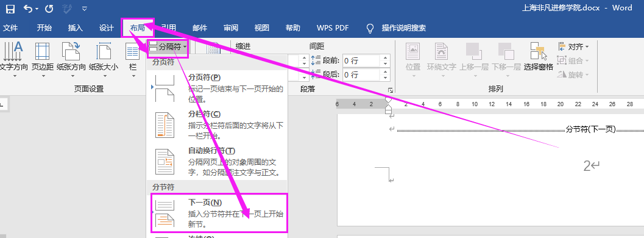Click the 页面设置 group label
This screenshot has height=238, width=644.
tap(89, 89)
